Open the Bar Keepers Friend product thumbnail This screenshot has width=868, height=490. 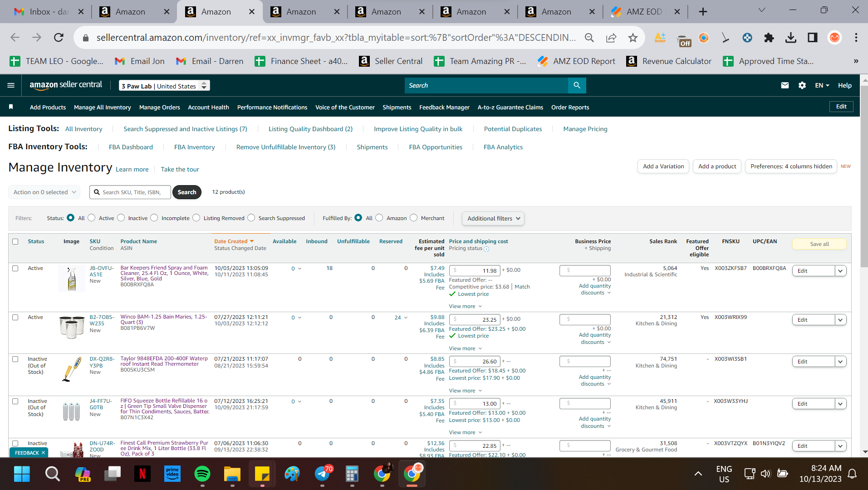[72, 279]
